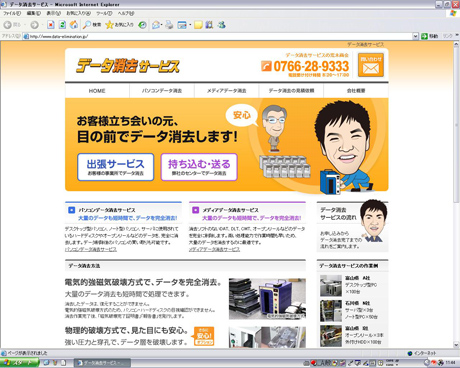Click the Edit page toolbar icon

pyautogui.click(x=182, y=25)
